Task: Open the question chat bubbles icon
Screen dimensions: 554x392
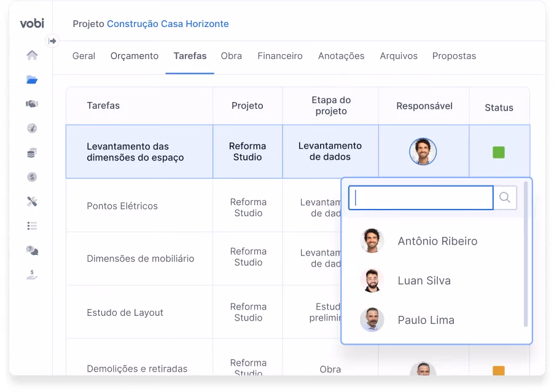Action: click(32, 251)
